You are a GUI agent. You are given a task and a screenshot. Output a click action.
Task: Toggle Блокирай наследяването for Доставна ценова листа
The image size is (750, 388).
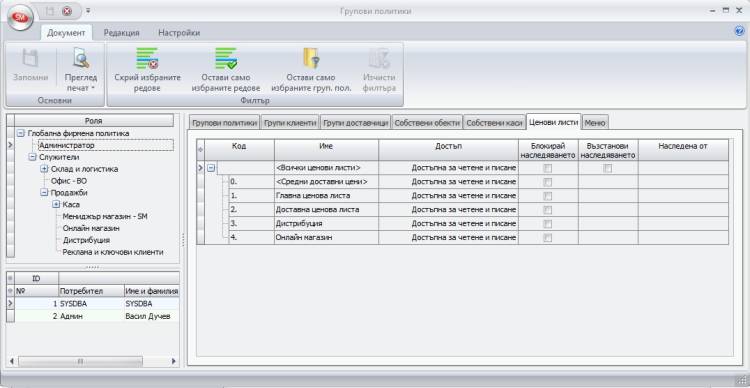tap(548, 210)
